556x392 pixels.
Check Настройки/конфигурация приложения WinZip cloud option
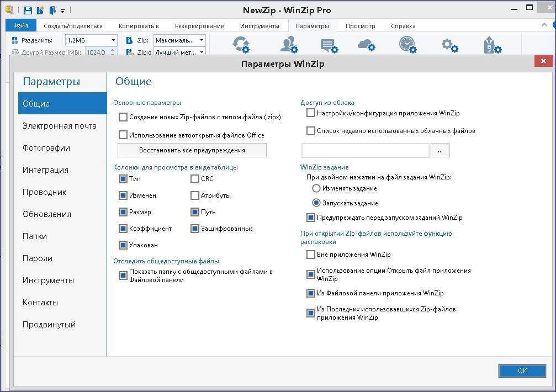click(x=311, y=113)
